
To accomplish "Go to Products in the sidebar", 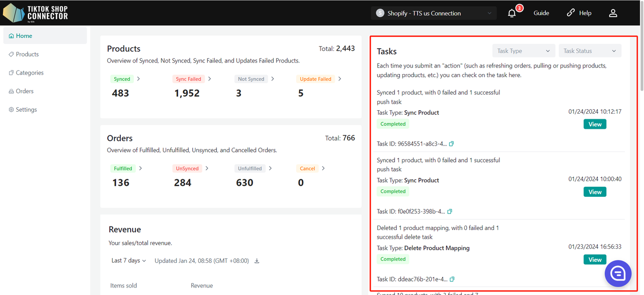I will pyautogui.click(x=27, y=54).
